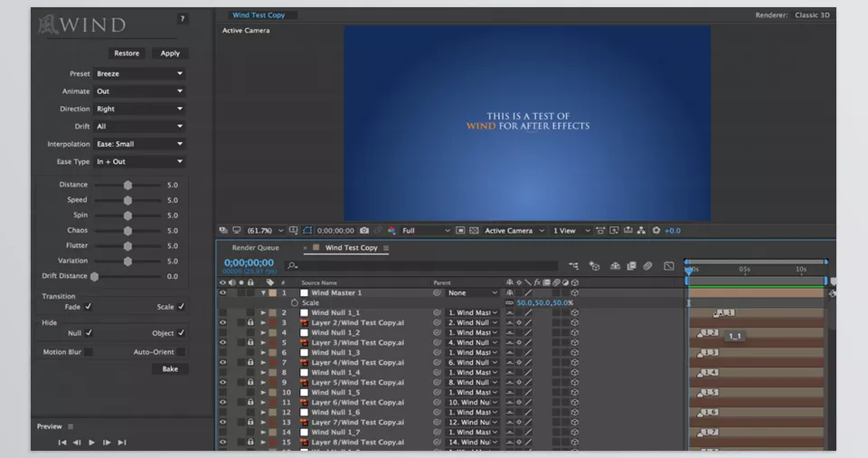Show channel and color management settings icon

[x=392, y=231]
